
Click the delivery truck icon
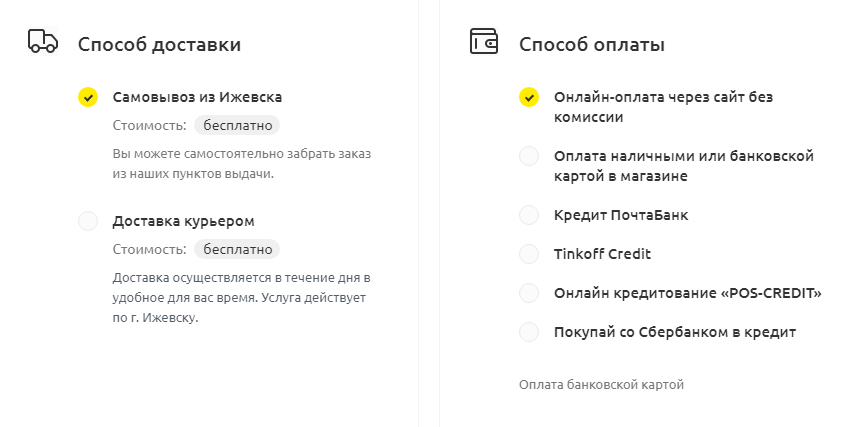click(x=43, y=42)
